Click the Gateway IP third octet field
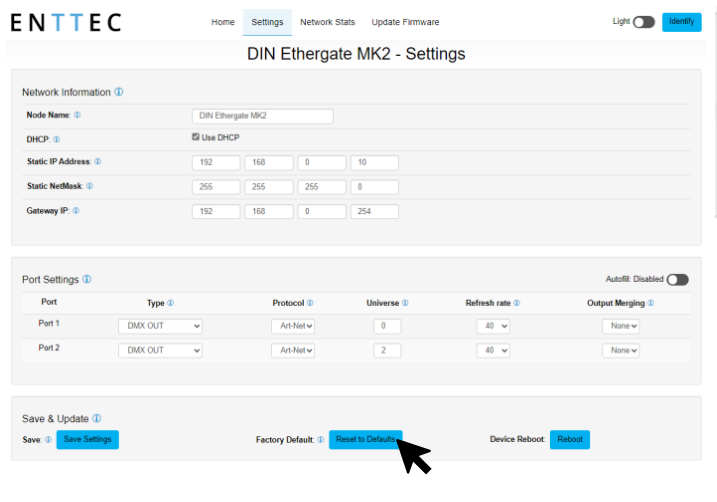Viewport: 717px width, 502px height. (322, 211)
